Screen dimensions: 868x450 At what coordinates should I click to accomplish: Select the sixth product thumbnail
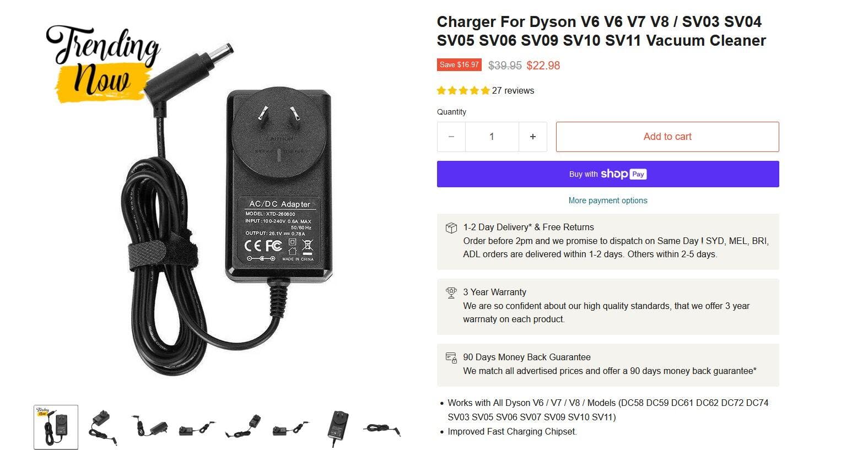point(290,427)
